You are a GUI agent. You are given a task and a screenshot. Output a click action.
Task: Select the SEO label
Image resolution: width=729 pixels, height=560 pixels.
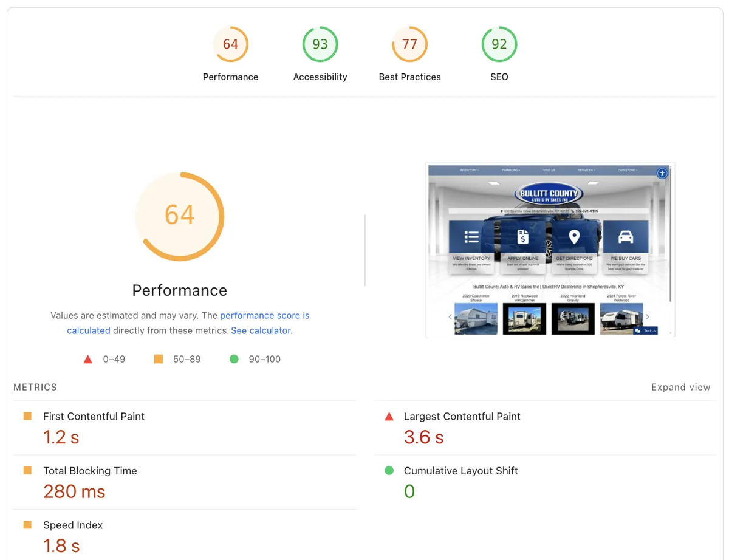coord(499,77)
